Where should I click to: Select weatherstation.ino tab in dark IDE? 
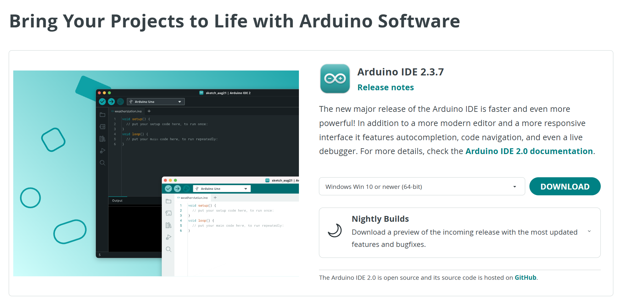127,111
